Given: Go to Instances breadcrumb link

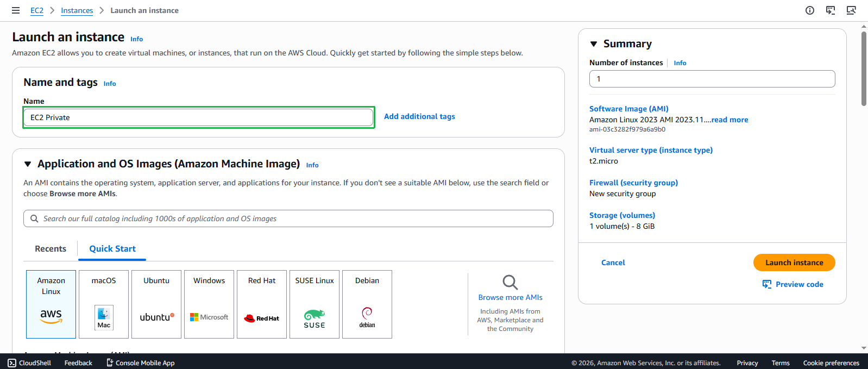Looking at the screenshot, I should [x=77, y=10].
